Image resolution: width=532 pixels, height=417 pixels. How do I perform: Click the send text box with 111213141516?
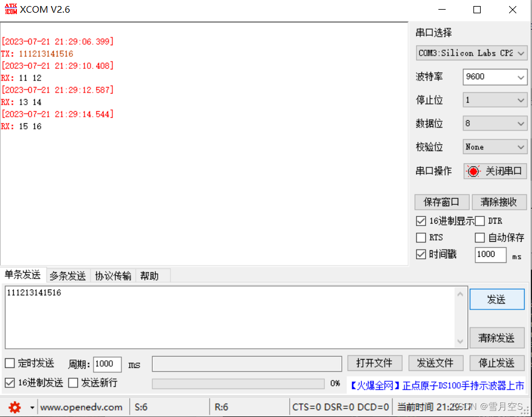click(230, 317)
